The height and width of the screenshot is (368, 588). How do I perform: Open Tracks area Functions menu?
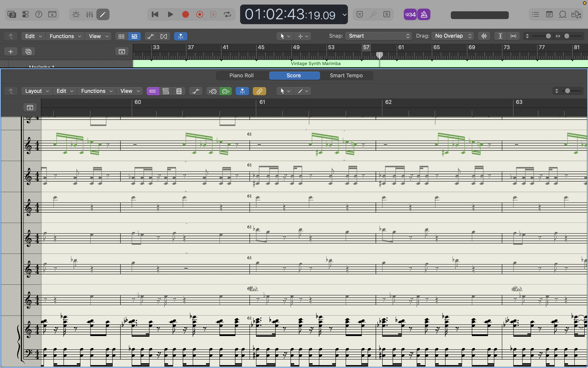65,36
